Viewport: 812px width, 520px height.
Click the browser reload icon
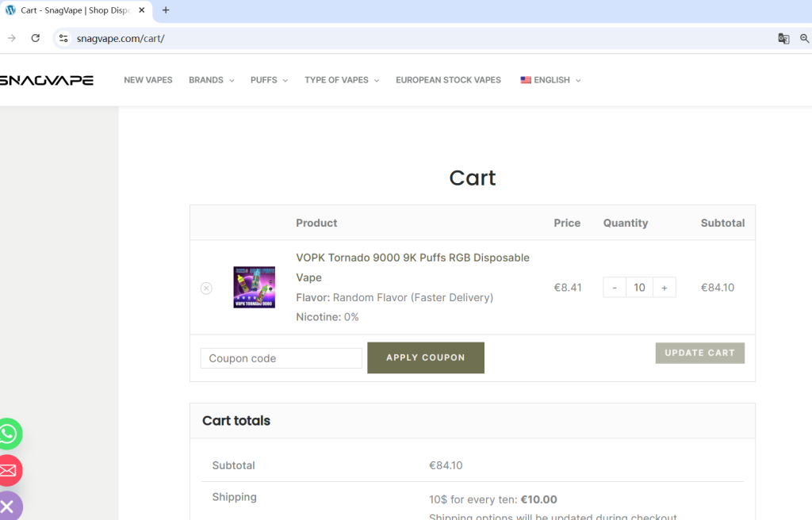[x=35, y=38]
